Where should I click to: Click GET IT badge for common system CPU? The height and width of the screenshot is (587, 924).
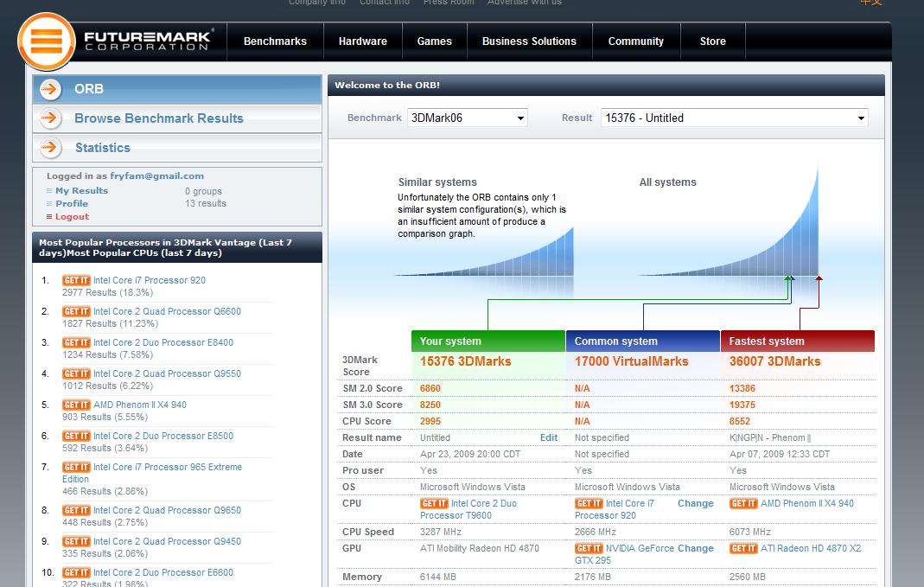(589, 504)
